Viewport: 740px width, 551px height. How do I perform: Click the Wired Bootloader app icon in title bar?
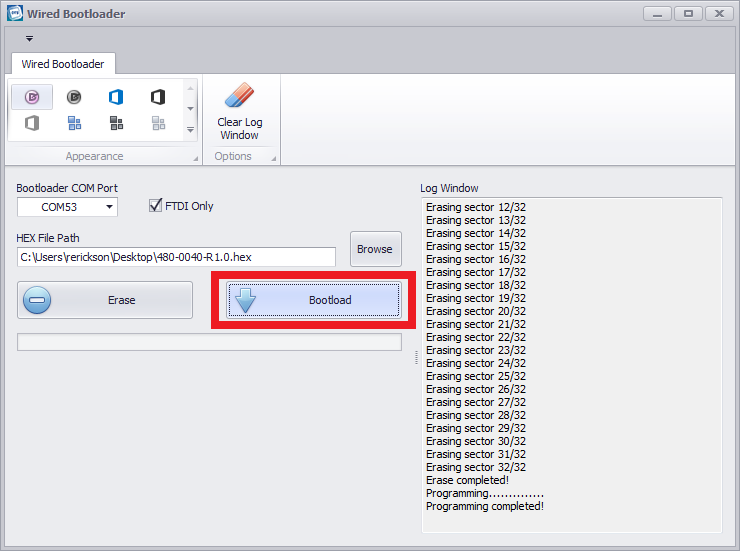(x=15, y=13)
